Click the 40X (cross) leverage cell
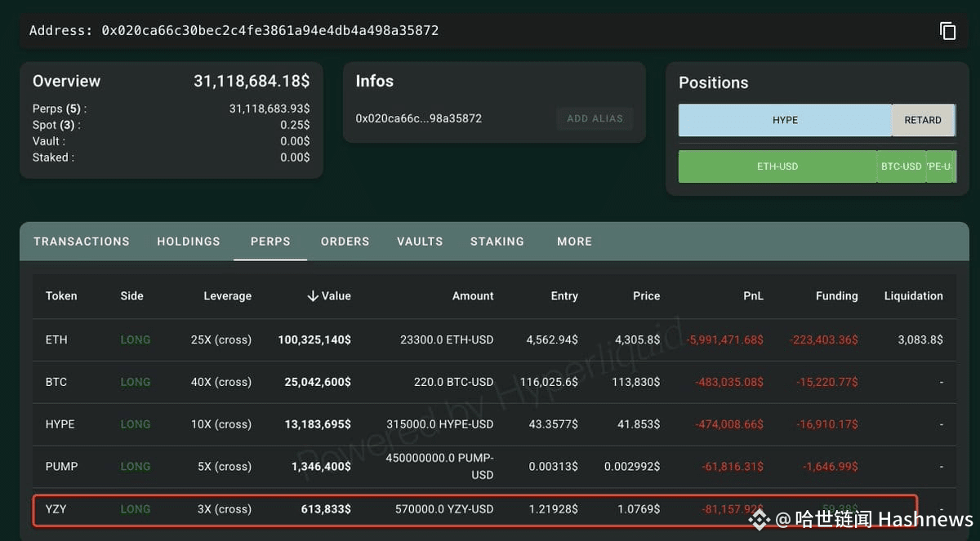 tap(221, 382)
